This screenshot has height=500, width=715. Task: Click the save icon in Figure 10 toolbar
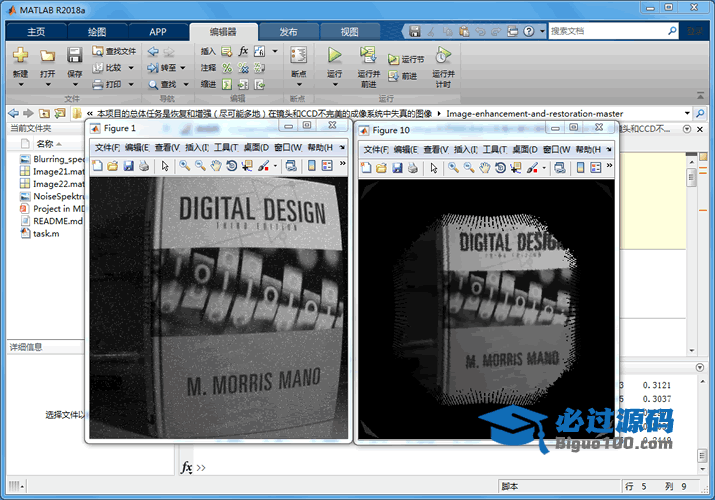point(397,168)
